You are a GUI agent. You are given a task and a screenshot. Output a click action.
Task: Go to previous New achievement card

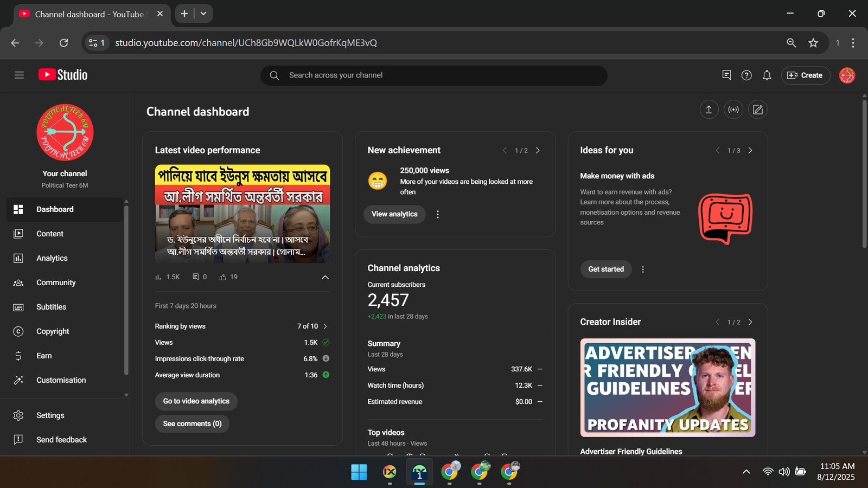(505, 150)
